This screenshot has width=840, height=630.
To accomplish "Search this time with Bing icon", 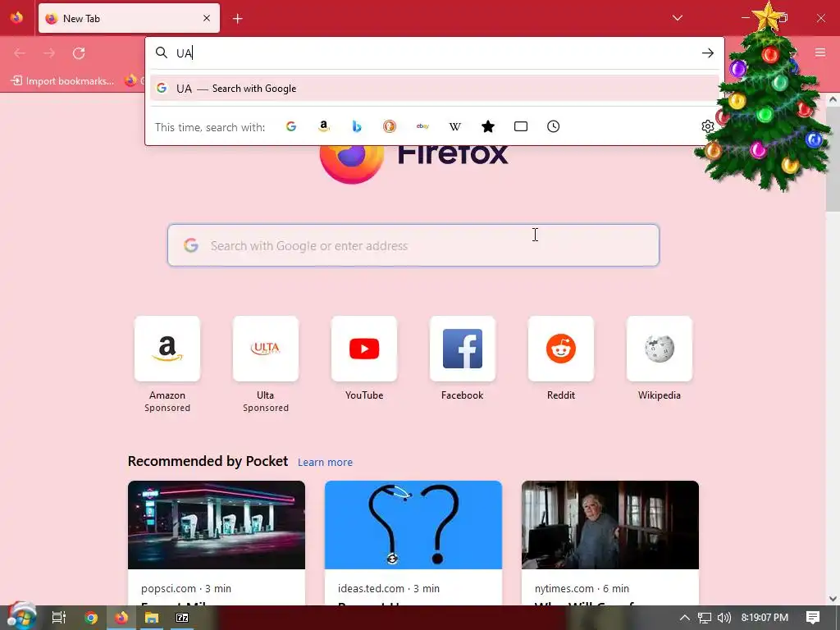I will click(357, 126).
